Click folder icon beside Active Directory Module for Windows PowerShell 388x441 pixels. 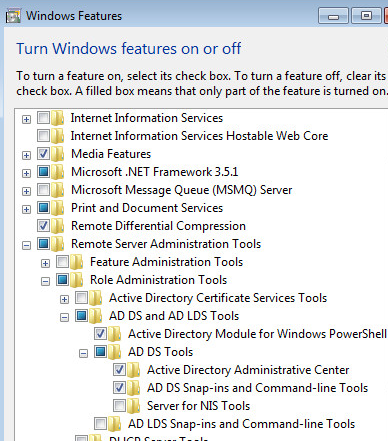point(115,334)
